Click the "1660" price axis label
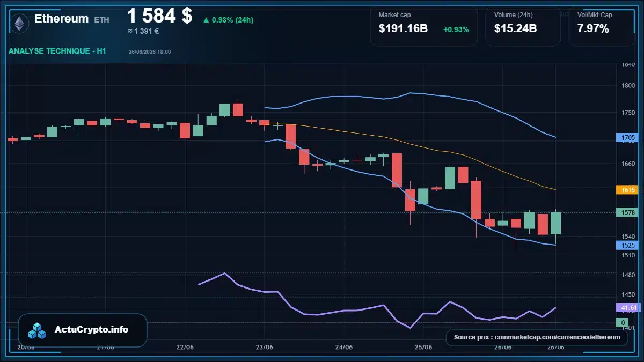Screen dimensions: 644x362 [x=628, y=164]
